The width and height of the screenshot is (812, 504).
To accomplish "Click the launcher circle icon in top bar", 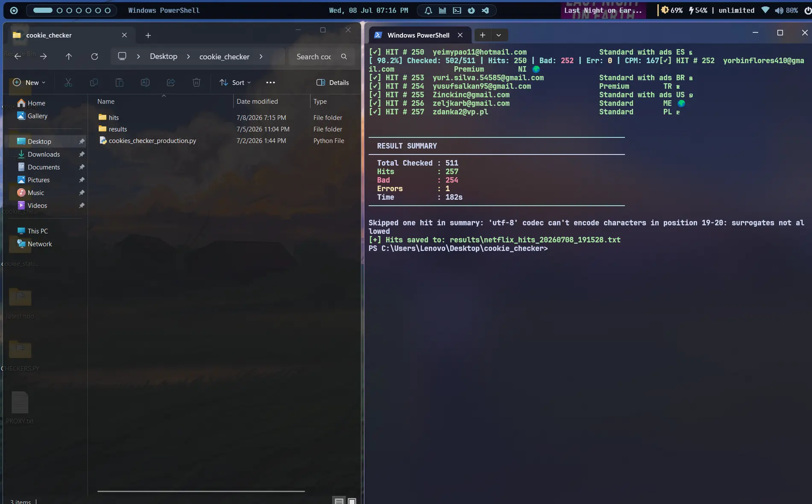I will click(x=14, y=10).
